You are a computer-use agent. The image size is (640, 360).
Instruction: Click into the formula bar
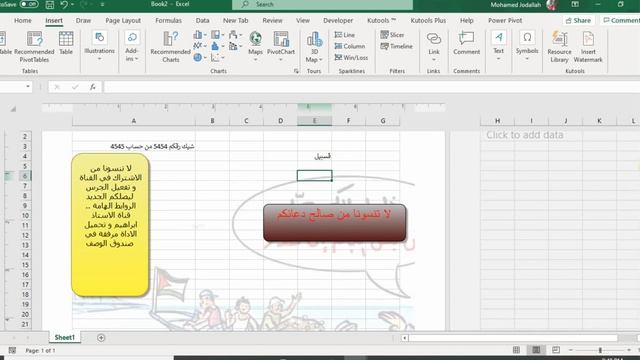pyautogui.click(x=371, y=87)
